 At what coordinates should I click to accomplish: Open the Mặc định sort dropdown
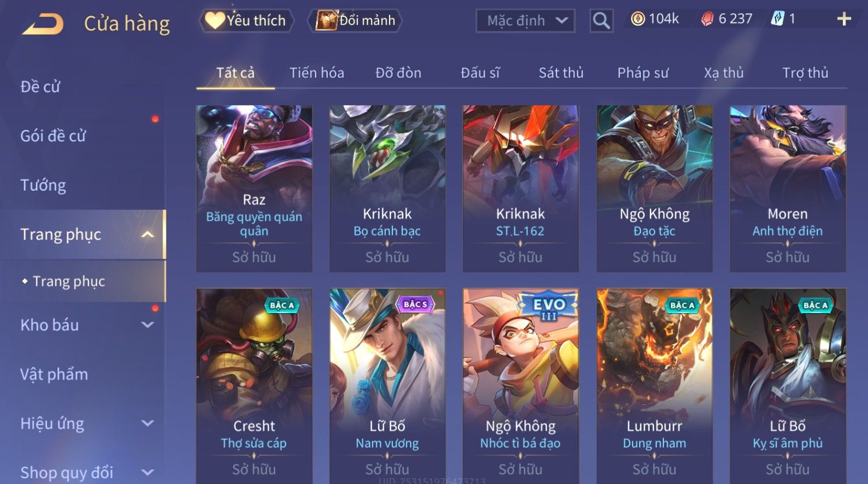point(525,21)
